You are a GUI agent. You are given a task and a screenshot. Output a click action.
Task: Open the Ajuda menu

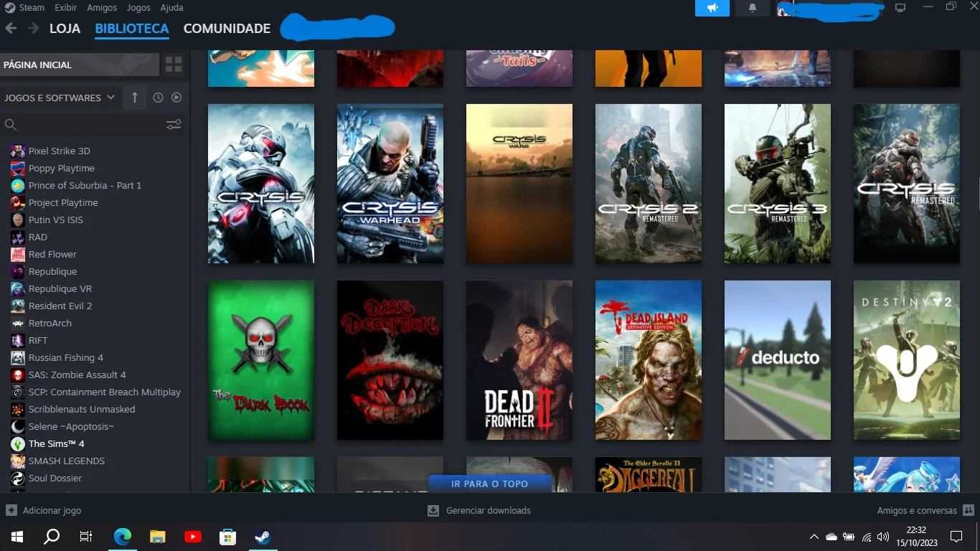171,8
